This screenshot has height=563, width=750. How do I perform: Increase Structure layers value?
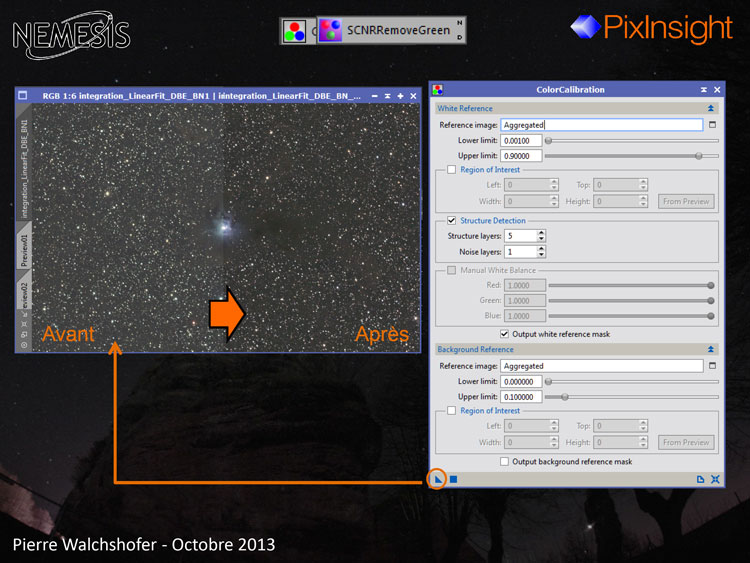point(541,233)
